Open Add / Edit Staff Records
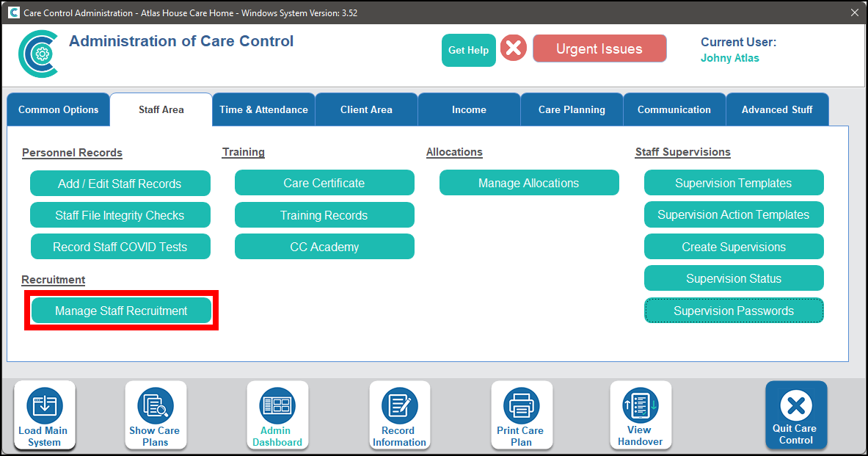The height and width of the screenshot is (456, 868). tap(120, 184)
